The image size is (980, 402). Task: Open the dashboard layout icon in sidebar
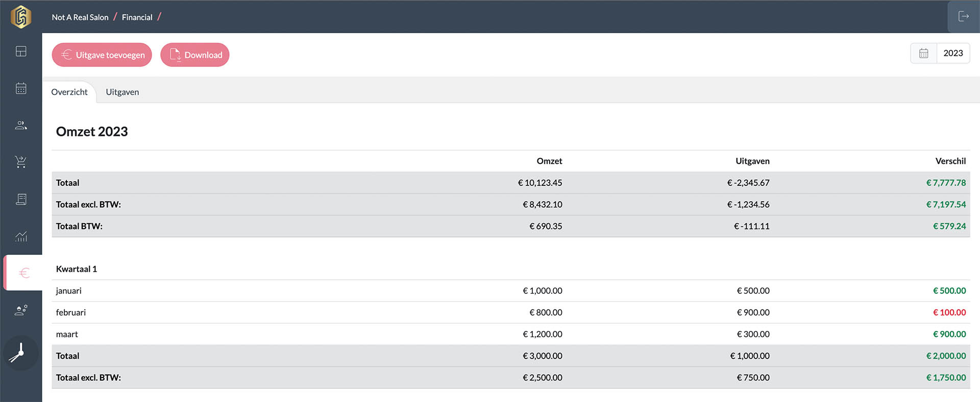(x=21, y=52)
